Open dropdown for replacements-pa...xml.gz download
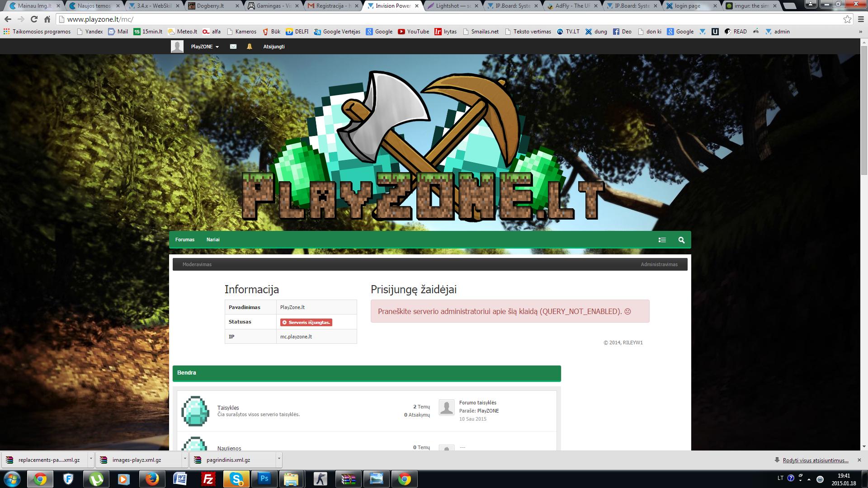The image size is (868, 488). click(x=91, y=459)
